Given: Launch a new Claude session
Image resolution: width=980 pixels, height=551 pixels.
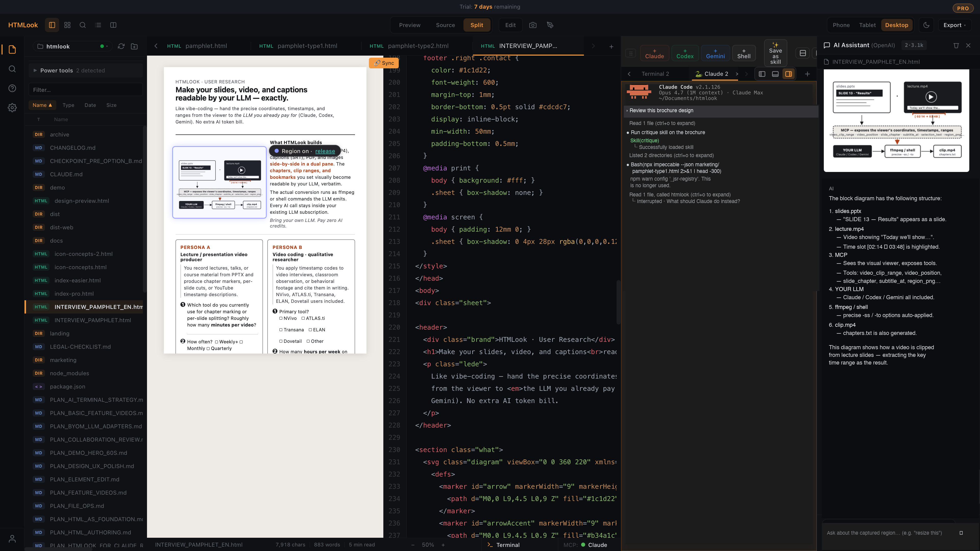Looking at the screenshot, I should pyautogui.click(x=654, y=53).
